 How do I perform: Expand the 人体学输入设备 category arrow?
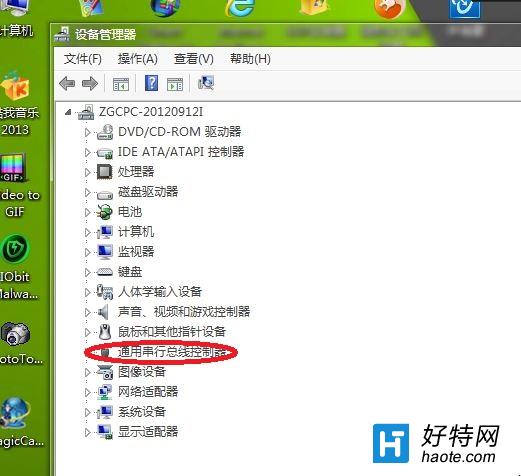[x=88, y=292]
